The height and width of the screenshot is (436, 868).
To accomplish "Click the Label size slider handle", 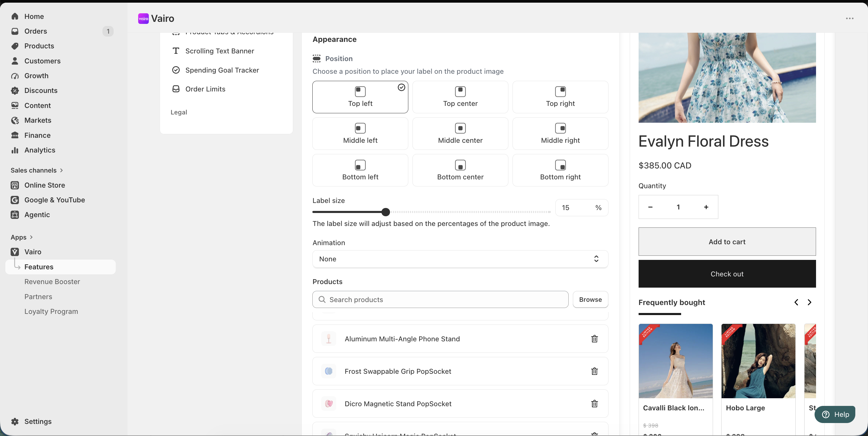I will (386, 212).
